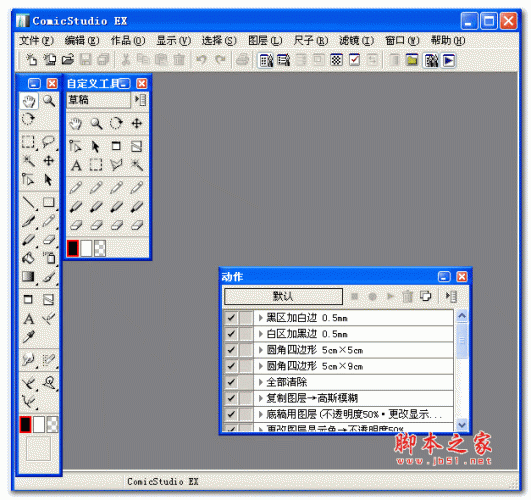Pick the white color swatch in Custom Tools panel
Viewport: 531px width, 500px height.
click(86, 248)
